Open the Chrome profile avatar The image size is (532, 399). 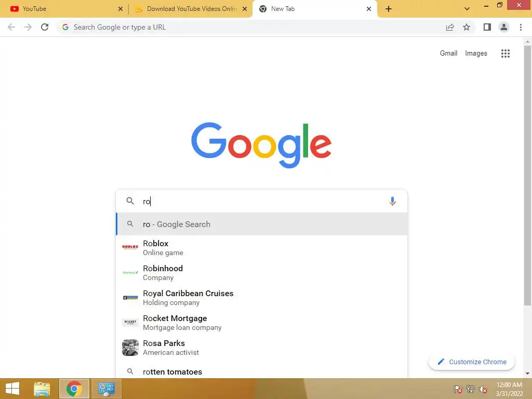pyautogui.click(x=504, y=27)
